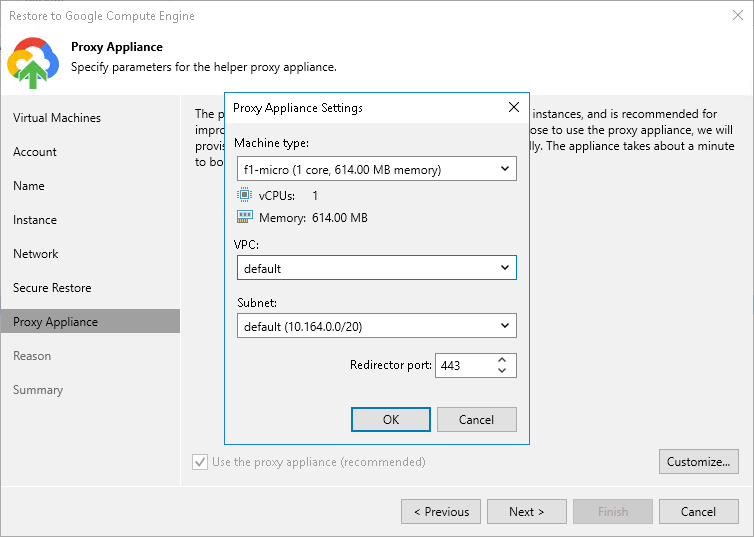Go to the Virtual Machines step

pos(57,118)
